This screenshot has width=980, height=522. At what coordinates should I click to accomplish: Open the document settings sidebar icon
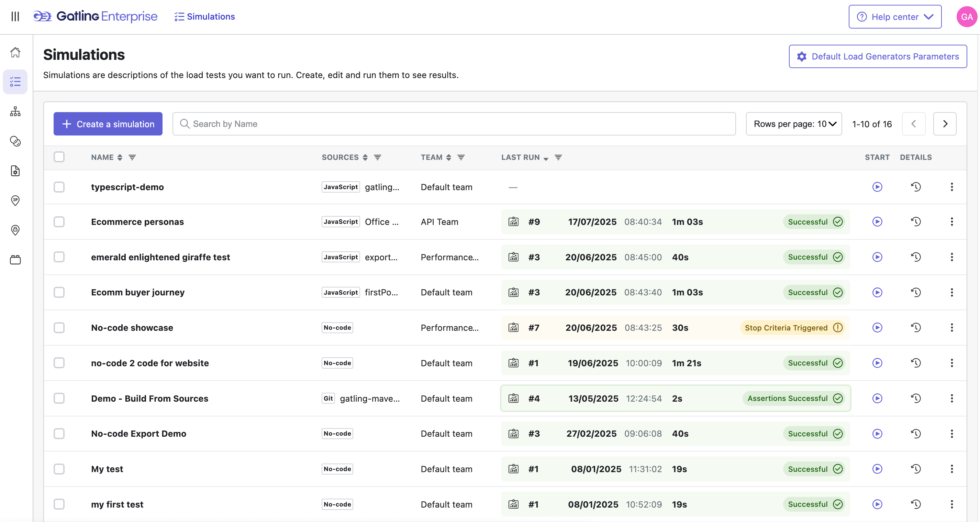[x=15, y=171]
